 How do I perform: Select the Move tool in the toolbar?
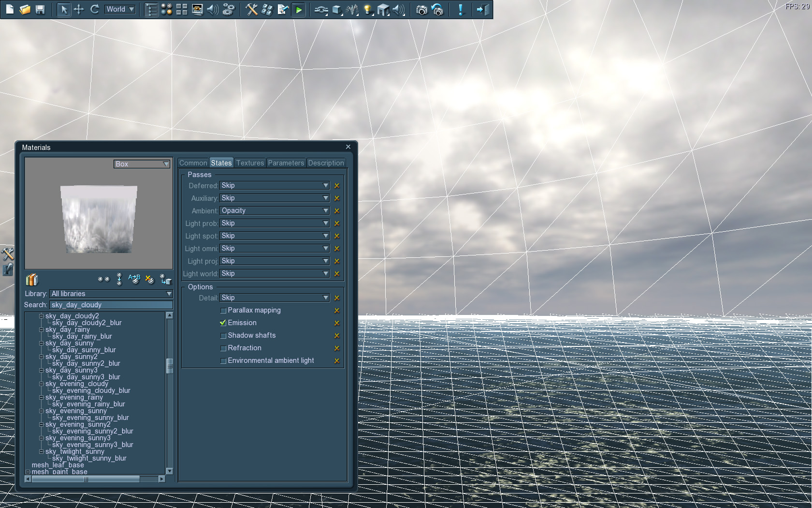click(x=79, y=9)
